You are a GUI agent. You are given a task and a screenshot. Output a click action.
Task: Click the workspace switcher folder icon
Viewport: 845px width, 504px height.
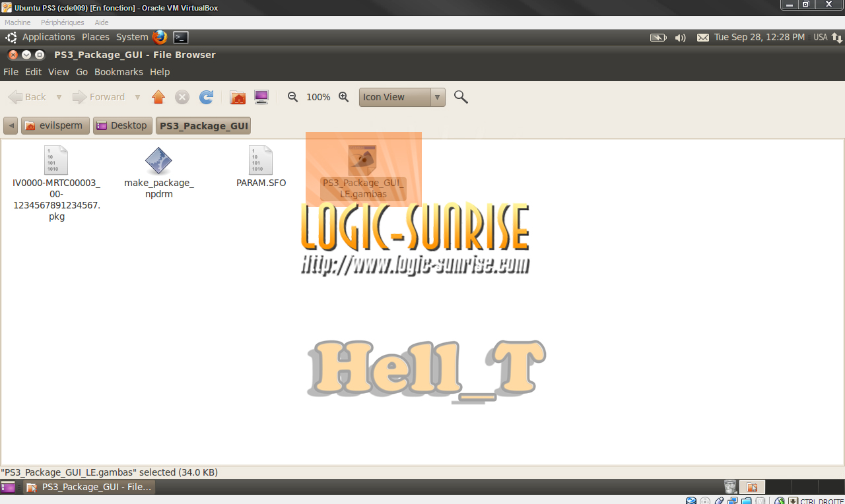[752, 487]
